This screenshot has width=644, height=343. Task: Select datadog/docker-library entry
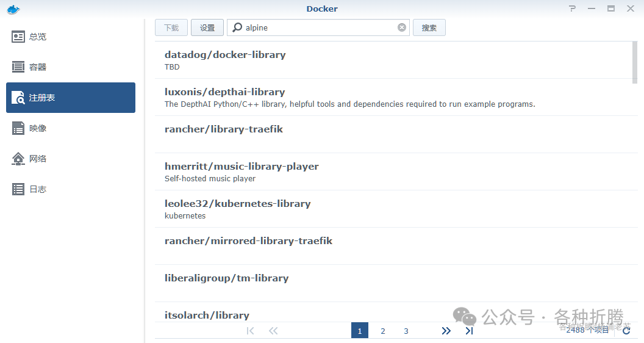(x=396, y=60)
